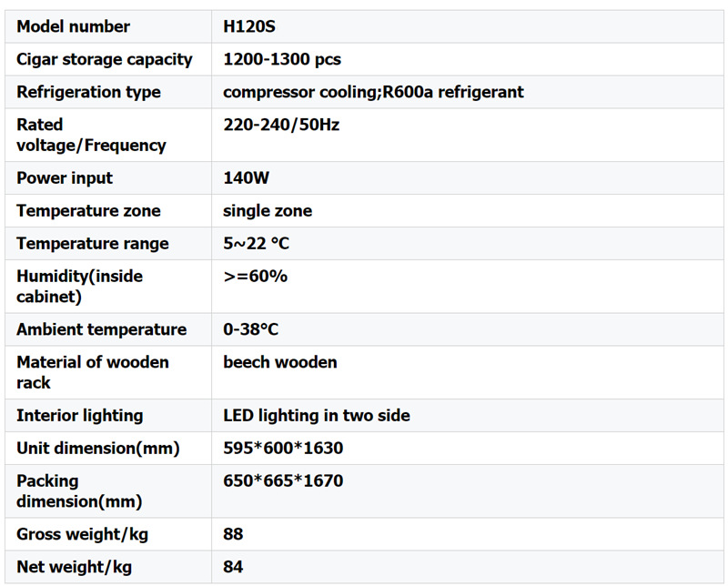
Task: Select compressor cooling R600a refrigerant text
Action: point(373,92)
